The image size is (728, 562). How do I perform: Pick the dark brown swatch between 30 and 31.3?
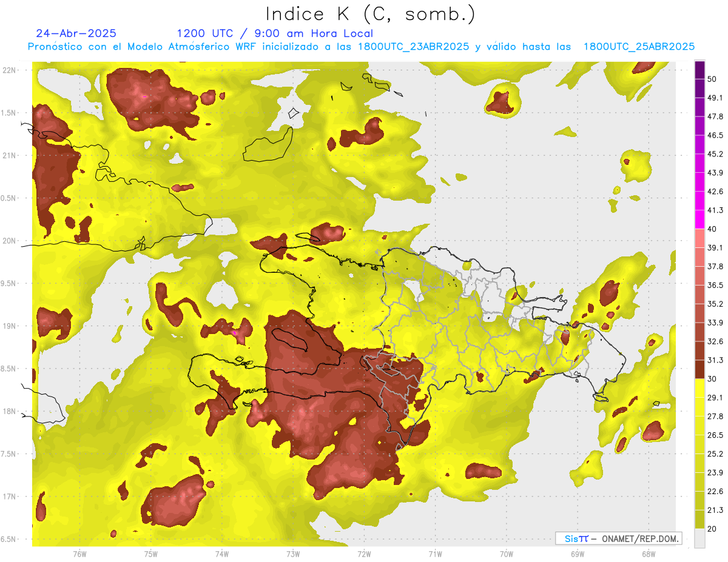click(x=699, y=370)
